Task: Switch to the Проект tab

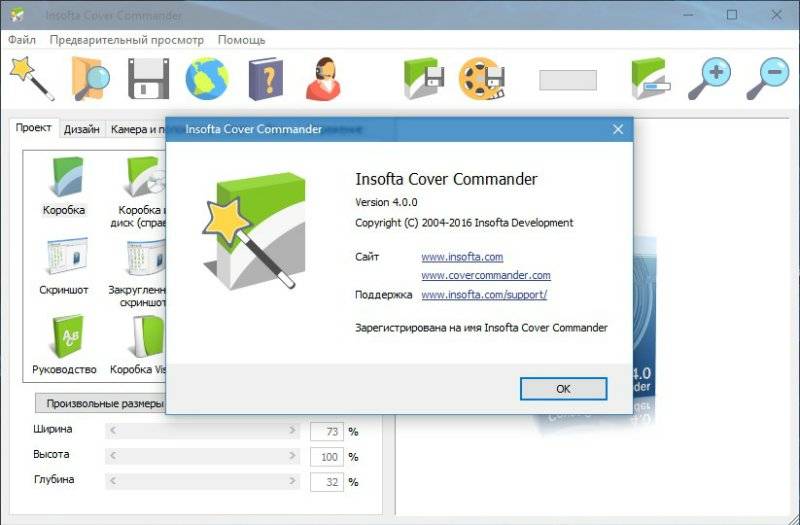Action: (34, 128)
